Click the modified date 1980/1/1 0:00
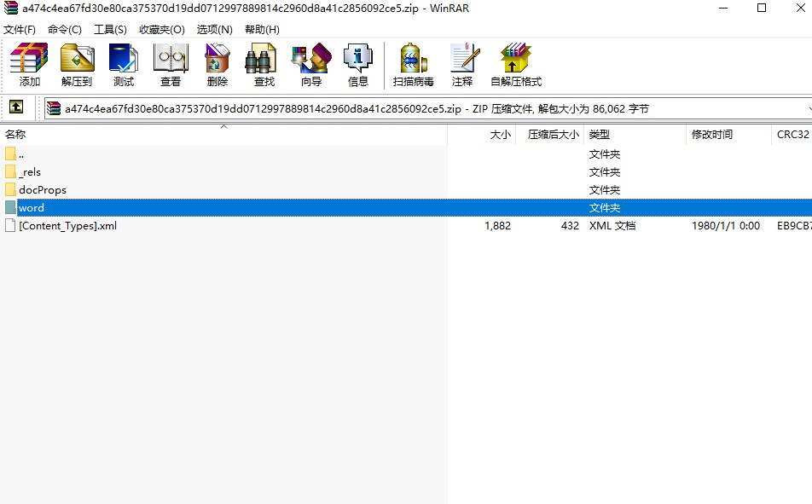 tap(726, 226)
